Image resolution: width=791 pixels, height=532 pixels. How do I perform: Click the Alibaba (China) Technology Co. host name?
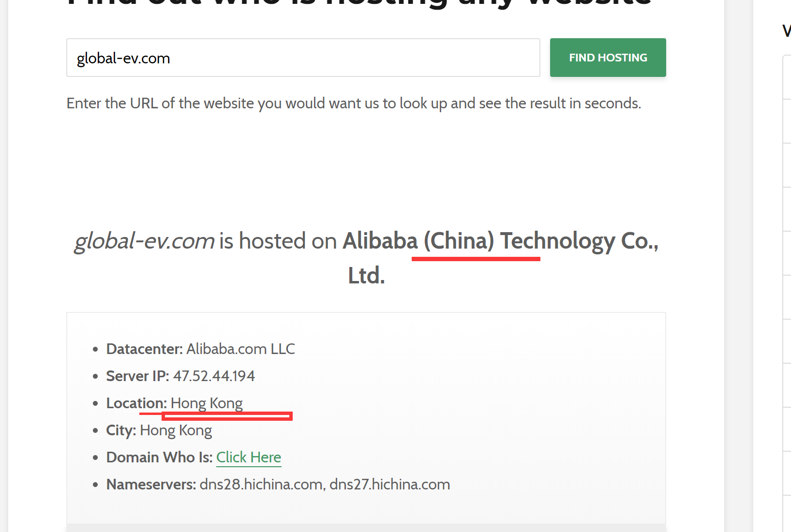coord(500,240)
